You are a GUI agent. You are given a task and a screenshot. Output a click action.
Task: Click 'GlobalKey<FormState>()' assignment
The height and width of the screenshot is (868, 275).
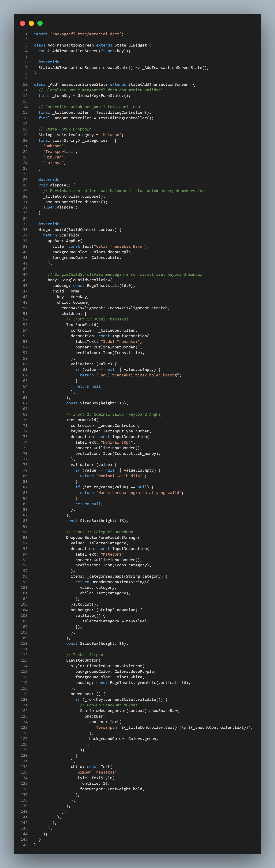(104, 96)
